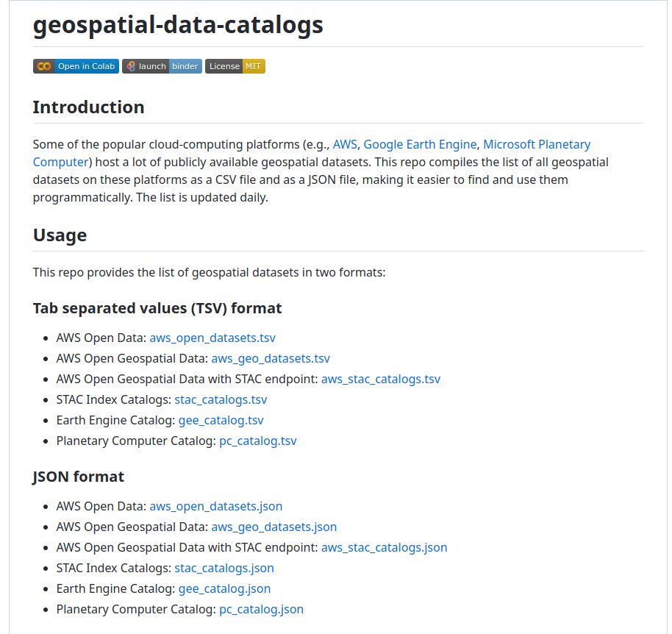Click the launch binder badge
The width and height of the screenshot is (672, 634).
pyautogui.click(x=162, y=66)
